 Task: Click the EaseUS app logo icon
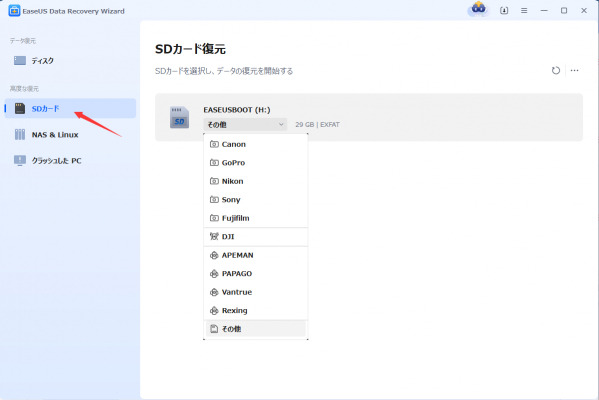pyautogui.click(x=14, y=11)
